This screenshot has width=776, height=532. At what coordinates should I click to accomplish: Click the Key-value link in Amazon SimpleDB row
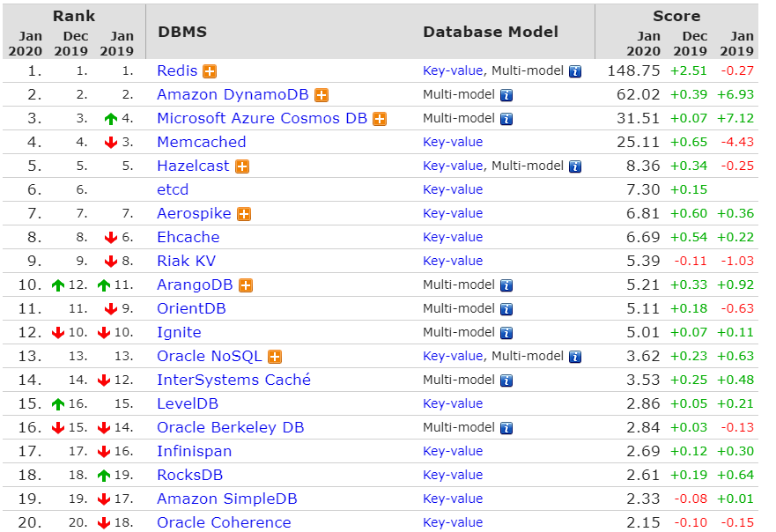pyautogui.click(x=453, y=499)
